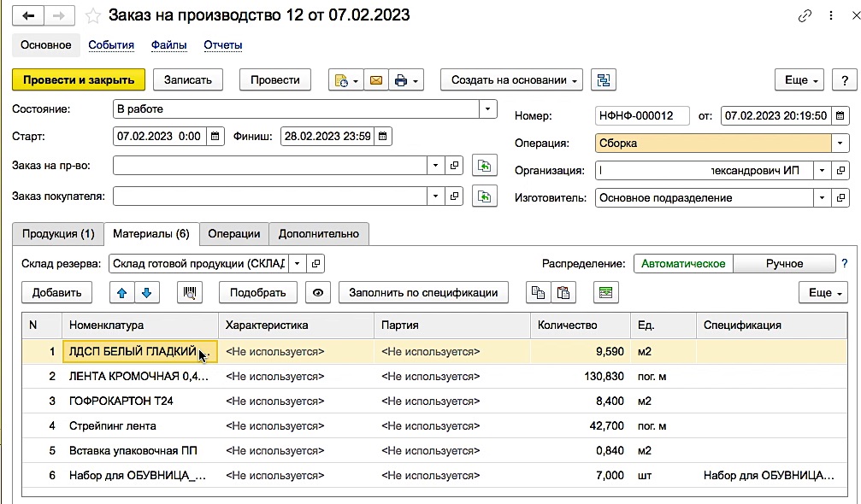Open the Продукция (1) tab
861x504 pixels.
[x=58, y=233]
